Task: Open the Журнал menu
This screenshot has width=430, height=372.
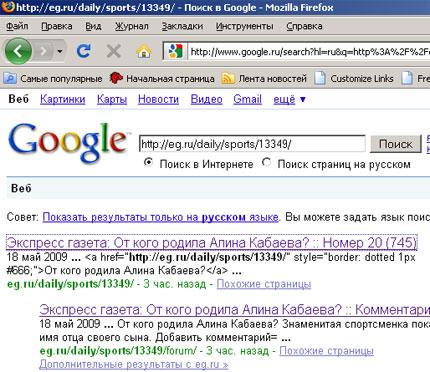Action: [131, 26]
